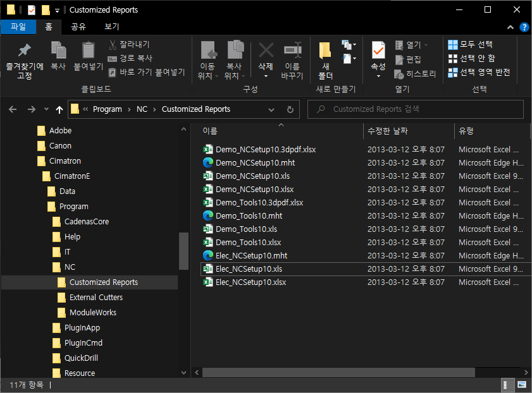Collapse the ribbon with the chevron
Viewport: 532px width, 393px height.
click(x=510, y=27)
